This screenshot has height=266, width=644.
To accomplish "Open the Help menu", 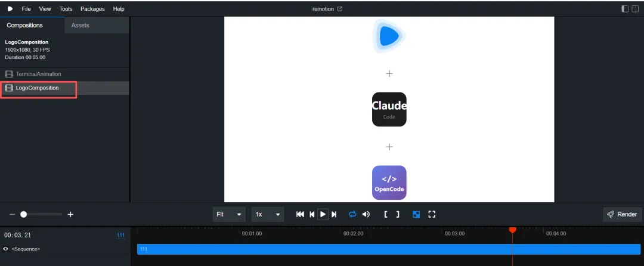I will (x=119, y=8).
